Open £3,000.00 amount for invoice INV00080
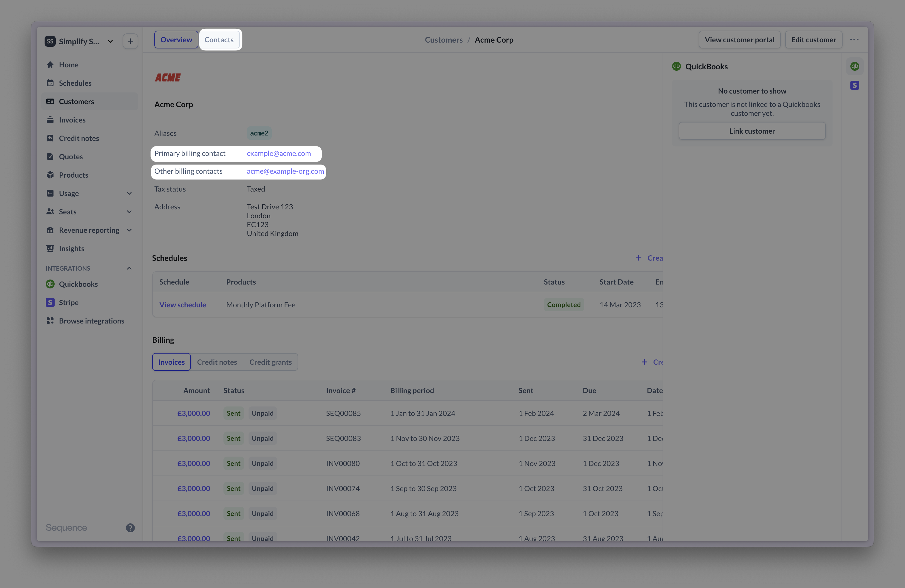This screenshot has height=588, width=905. [x=194, y=463]
